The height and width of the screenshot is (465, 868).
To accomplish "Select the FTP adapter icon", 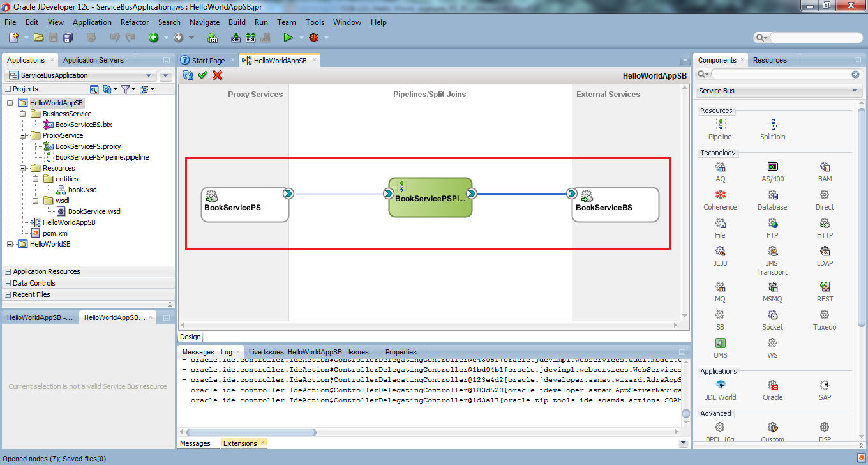I will click(772, 223).
